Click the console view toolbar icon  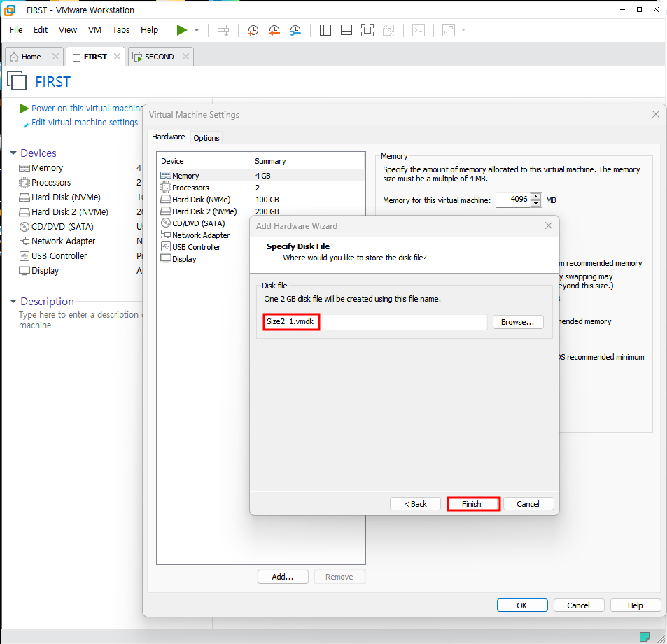419,30
